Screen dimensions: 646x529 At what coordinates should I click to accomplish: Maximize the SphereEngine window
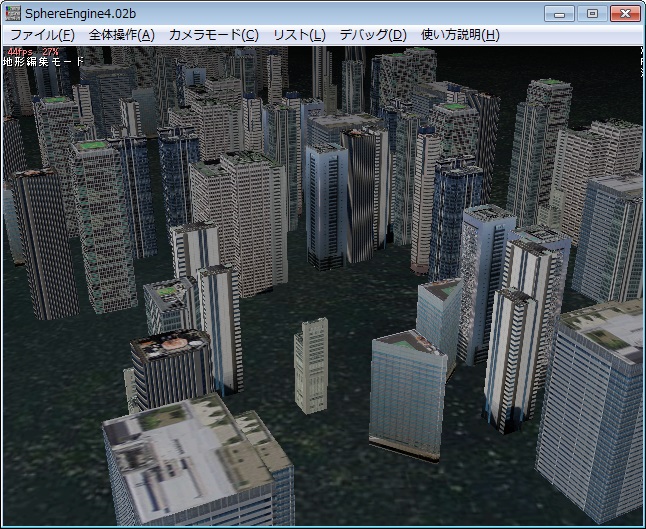coord(592,13)
